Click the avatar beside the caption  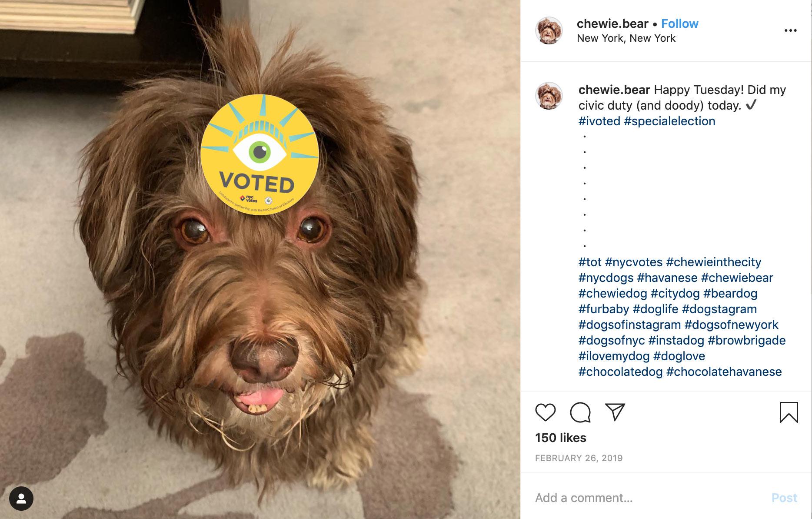tap(549, 96)
